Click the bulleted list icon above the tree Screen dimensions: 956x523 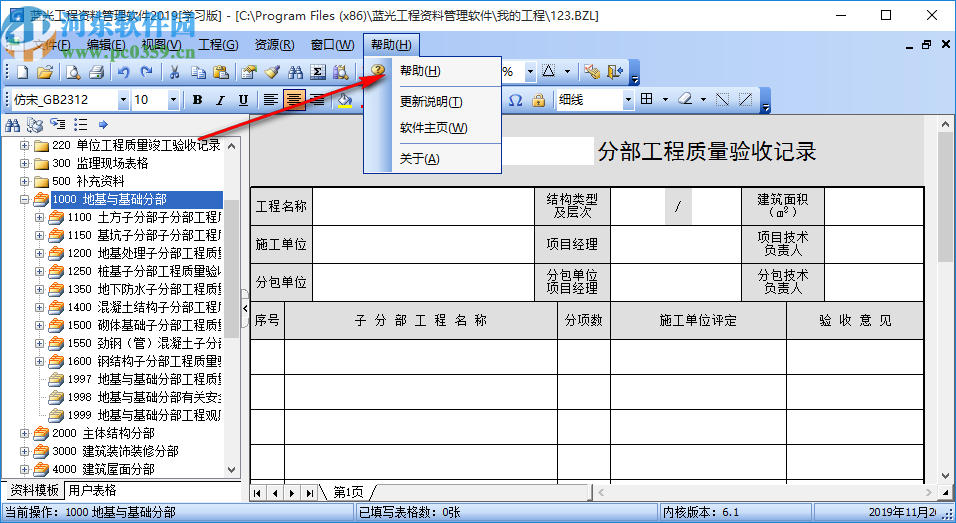click(x=80, y=125)
